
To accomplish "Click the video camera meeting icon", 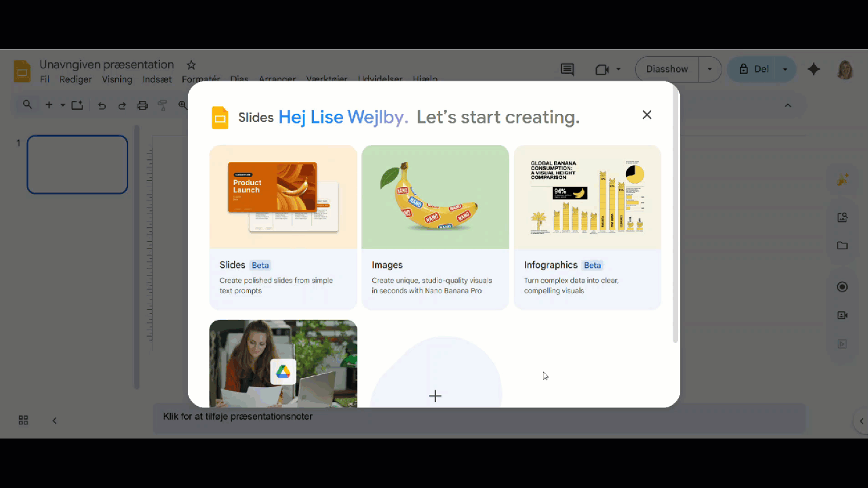I will 601,69.
